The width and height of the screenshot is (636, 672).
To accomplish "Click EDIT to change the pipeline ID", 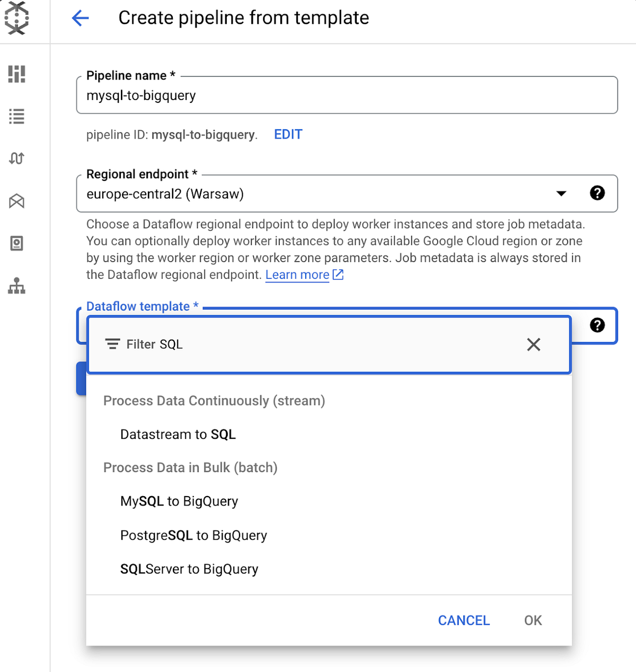I will click(x=288, y=134).
